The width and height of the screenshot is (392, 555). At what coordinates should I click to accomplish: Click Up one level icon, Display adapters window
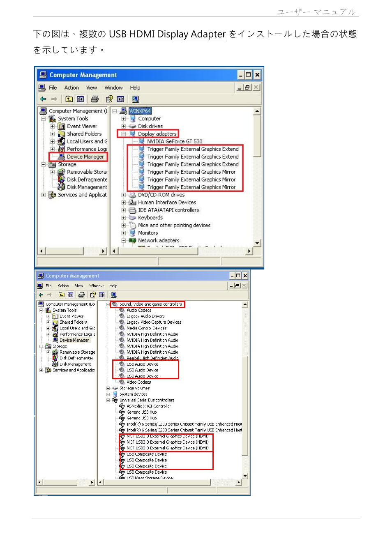[x=69, y=99]
